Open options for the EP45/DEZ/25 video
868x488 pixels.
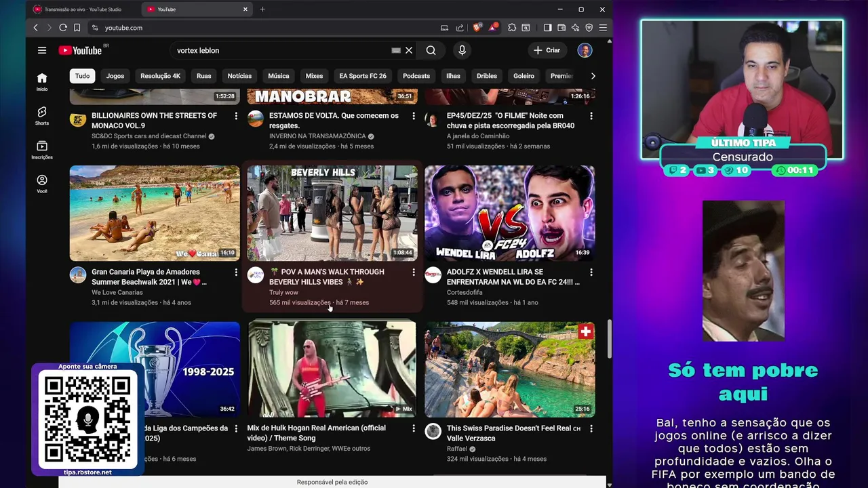(591, 116)
